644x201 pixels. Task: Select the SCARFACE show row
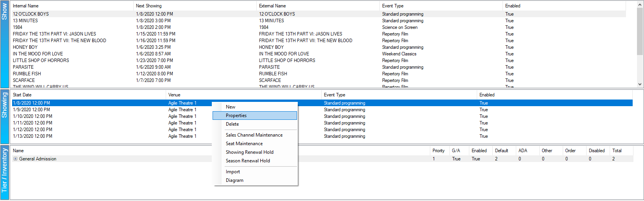[x=318, y=80]
